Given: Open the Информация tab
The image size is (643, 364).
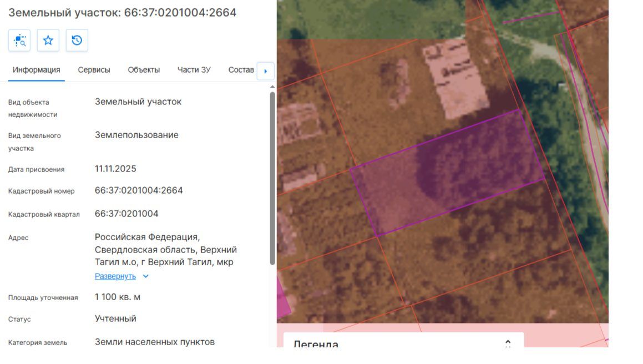Looking at the screenshot, I should (36, 70).
